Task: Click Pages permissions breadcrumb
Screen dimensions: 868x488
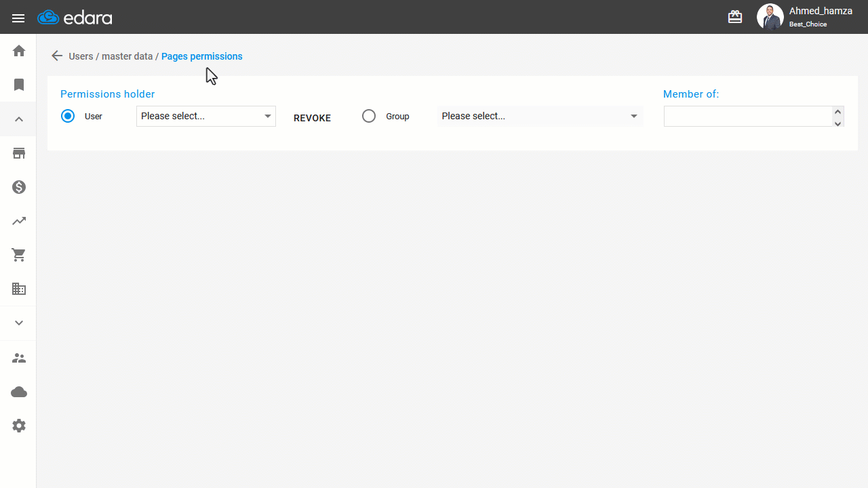Action: [x=202, y=56]
